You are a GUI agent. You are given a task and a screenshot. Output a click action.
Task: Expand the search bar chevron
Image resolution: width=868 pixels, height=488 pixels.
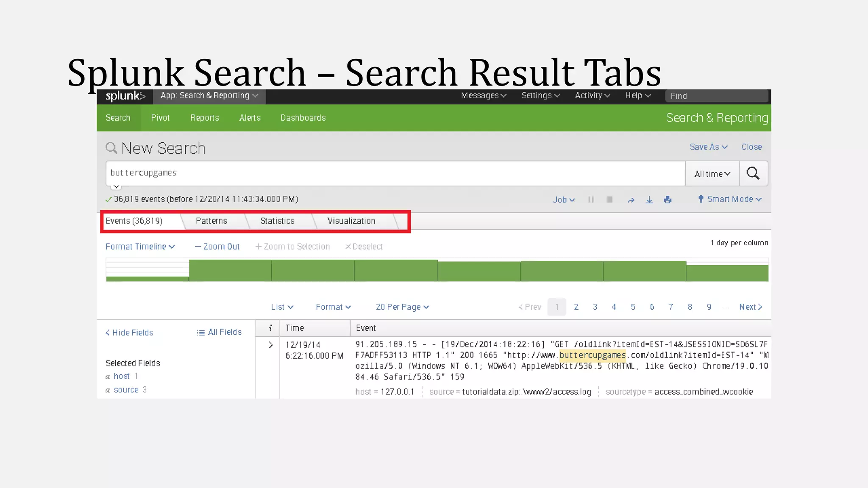(x=116, y=186)
